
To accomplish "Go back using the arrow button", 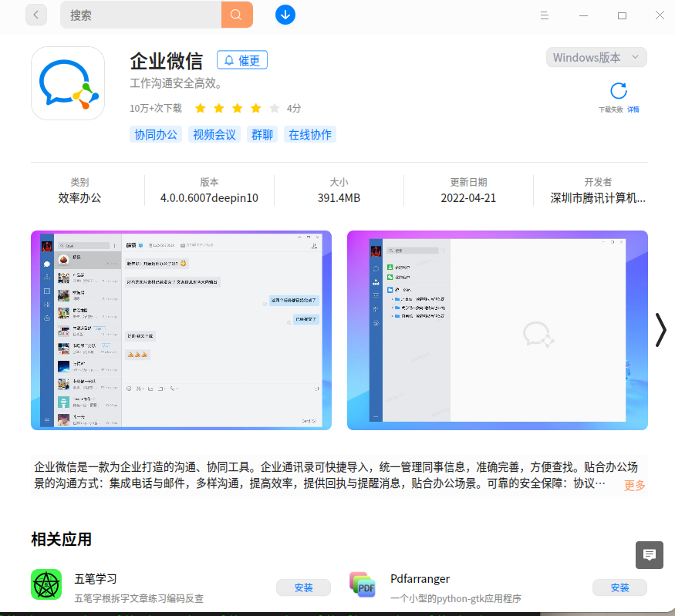I will [36, 15].
